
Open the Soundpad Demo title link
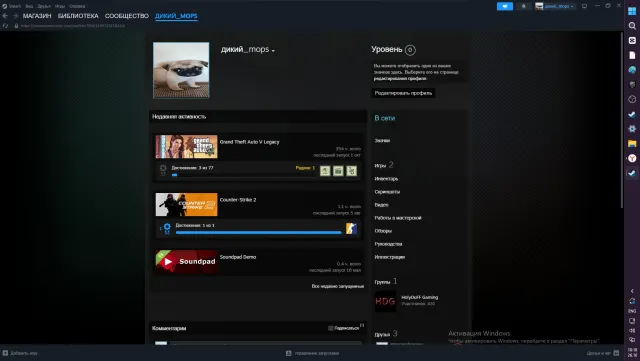(238, 257)
